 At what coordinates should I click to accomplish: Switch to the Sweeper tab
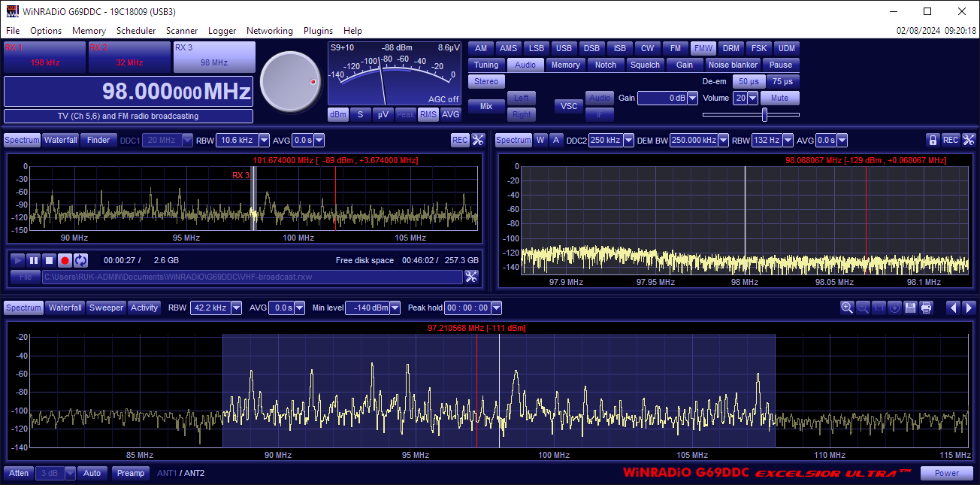coord(106,308)
